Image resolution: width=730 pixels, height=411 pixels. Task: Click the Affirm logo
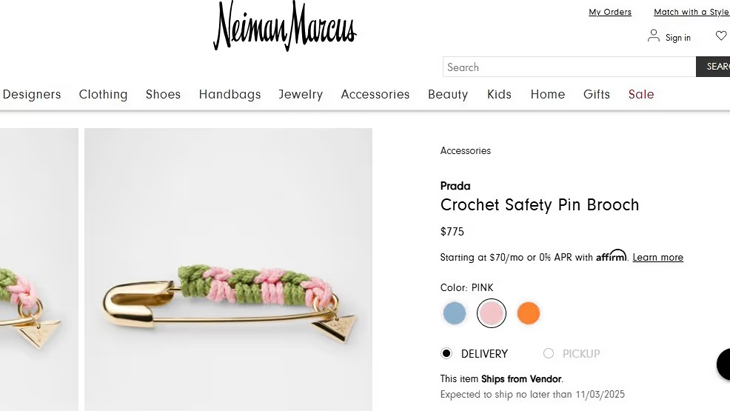click(x=611, y=256)
